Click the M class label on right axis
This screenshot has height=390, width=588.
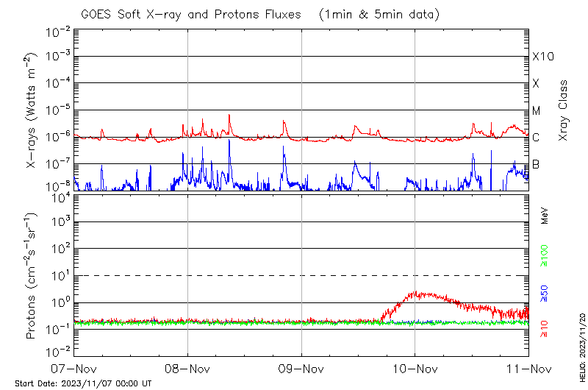tap(537, 110)
